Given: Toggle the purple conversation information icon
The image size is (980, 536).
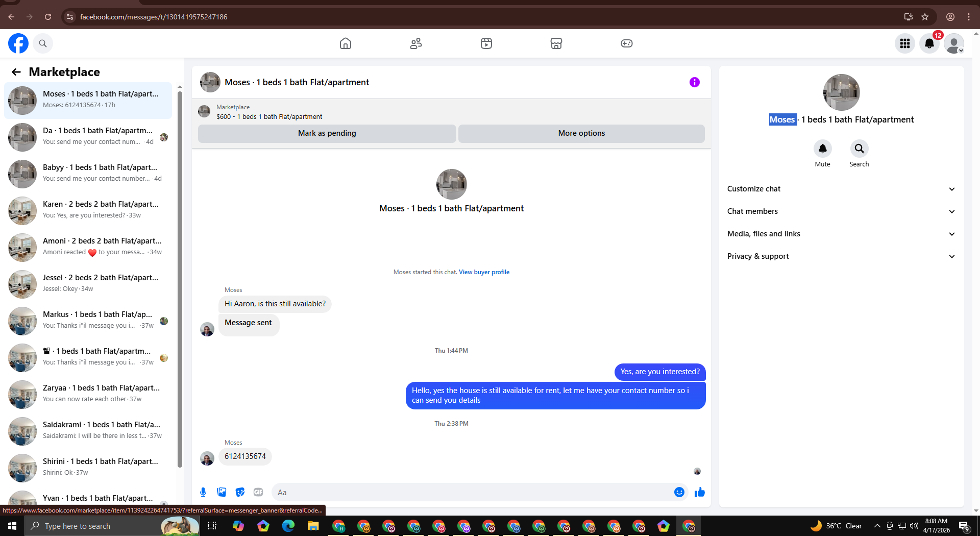Looking at the screenshot, I should tap(695, 82).
